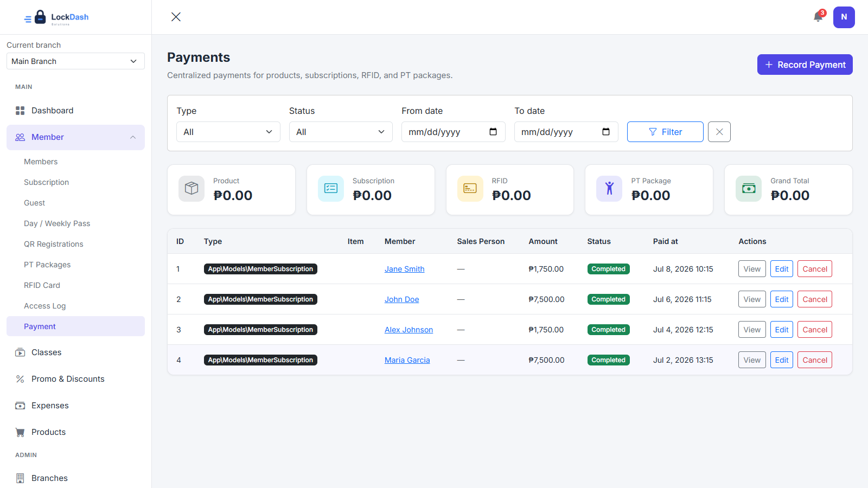Image resolution: width=868 pixels, height=488 pixels.
Task: Click the Record Payment button
Action: point(805,65)
